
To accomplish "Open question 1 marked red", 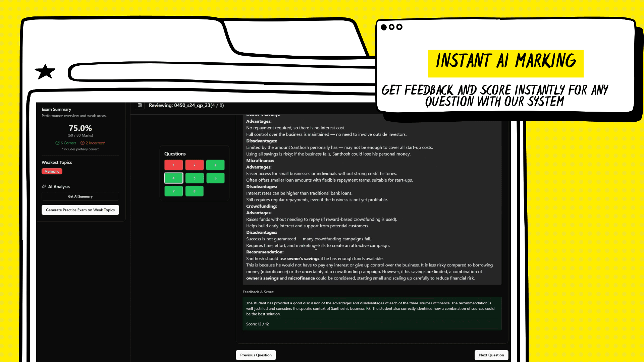I will [173, 165].
